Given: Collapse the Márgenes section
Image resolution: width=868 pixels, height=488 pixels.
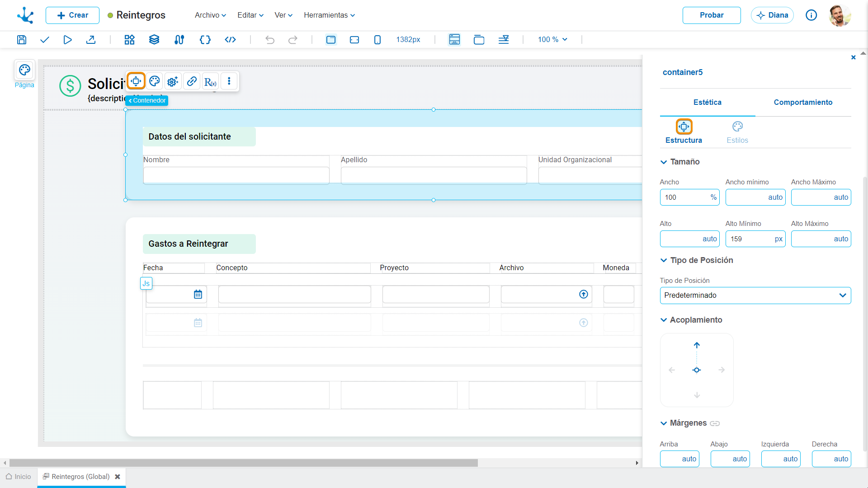Looking at the screenshot, I should [664, 423].
